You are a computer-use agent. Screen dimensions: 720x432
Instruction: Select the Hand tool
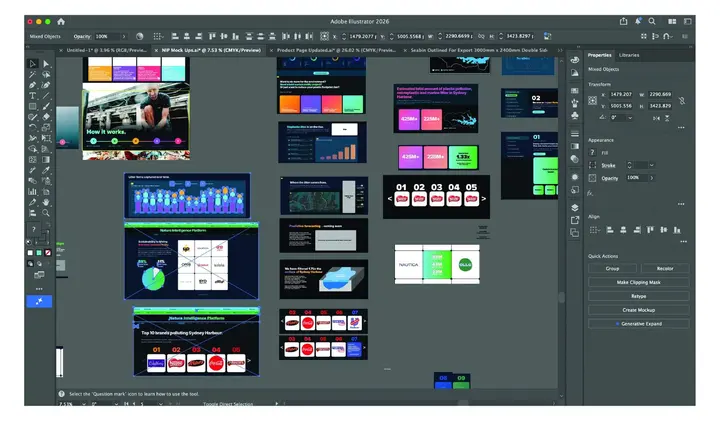46,202
